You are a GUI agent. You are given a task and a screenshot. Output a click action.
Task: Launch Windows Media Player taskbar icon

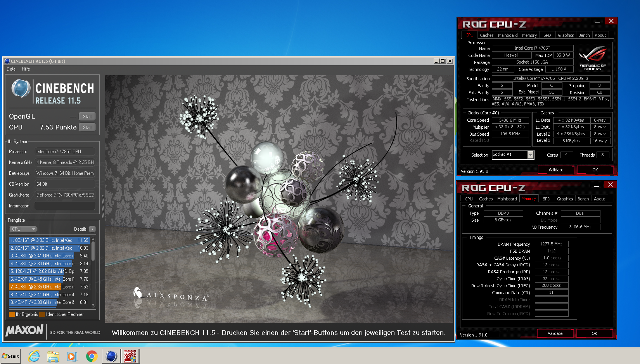(x=72, y=356)
